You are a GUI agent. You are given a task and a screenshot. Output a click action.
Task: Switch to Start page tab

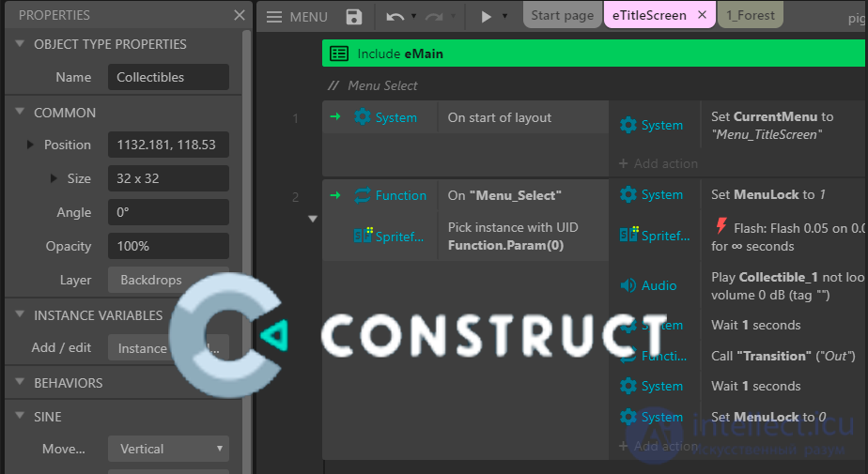tap(563, 15)
